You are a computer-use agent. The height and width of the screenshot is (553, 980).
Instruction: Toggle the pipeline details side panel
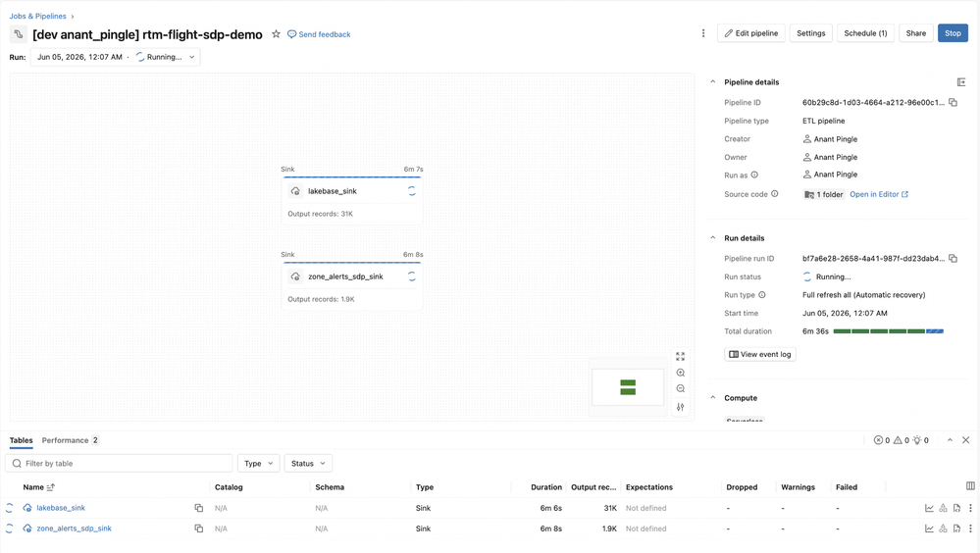961,81
